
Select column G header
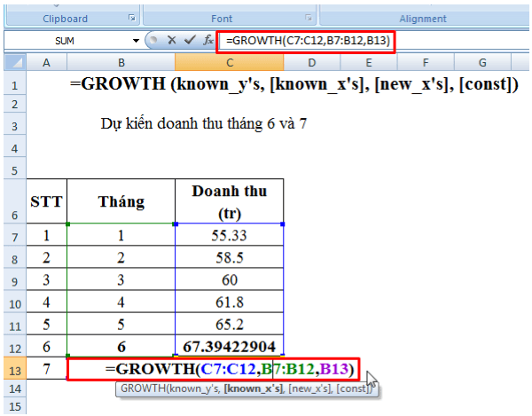[482, 62]
